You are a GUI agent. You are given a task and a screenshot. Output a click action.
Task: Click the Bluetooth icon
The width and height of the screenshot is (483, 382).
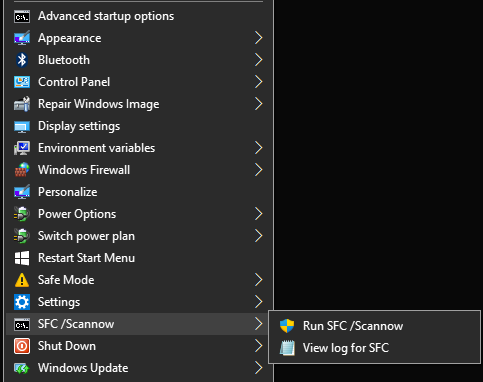(x=22, y=60)
